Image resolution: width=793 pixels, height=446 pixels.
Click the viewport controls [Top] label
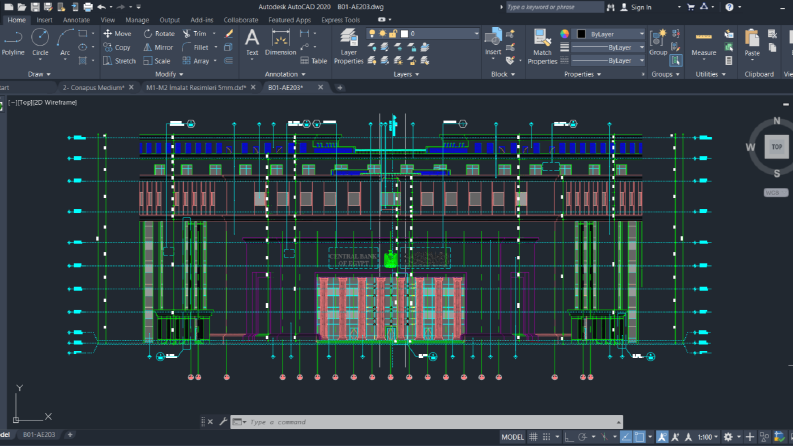(24, 102)
